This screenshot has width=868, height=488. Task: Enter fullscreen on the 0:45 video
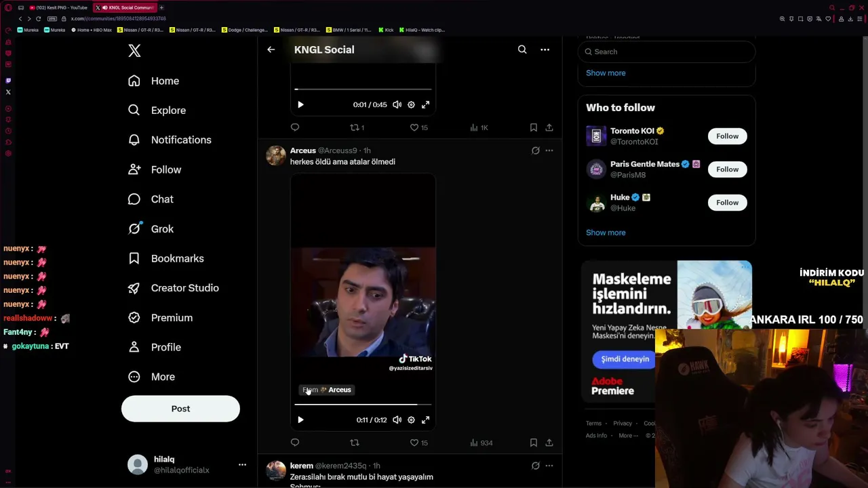click(425, 105)
